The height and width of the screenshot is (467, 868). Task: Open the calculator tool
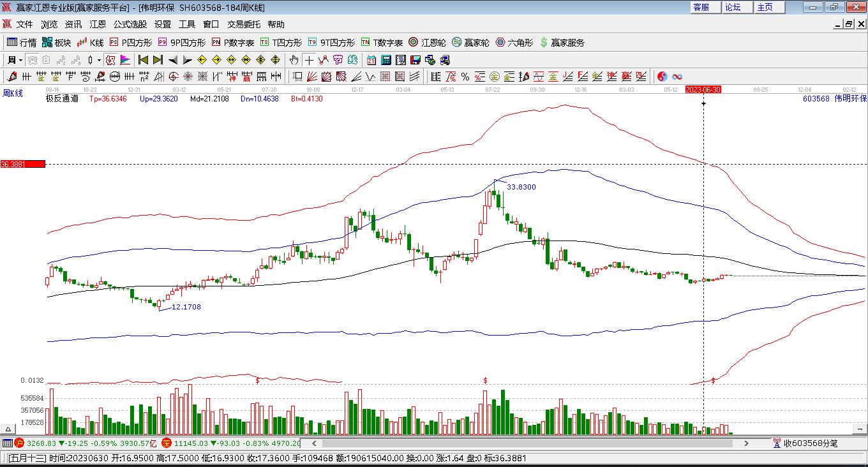tap(385, 60)
